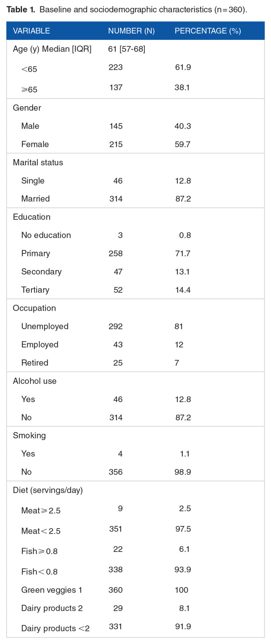
Task: Select the Table 1 caption title
Action: (126, 10)
